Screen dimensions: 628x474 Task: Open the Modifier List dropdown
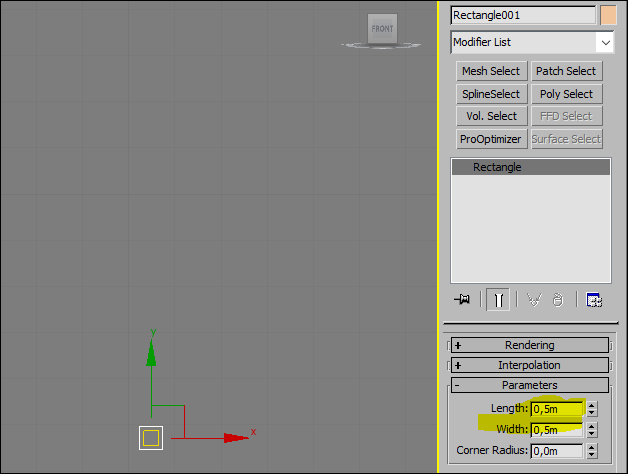coord(533,42)
